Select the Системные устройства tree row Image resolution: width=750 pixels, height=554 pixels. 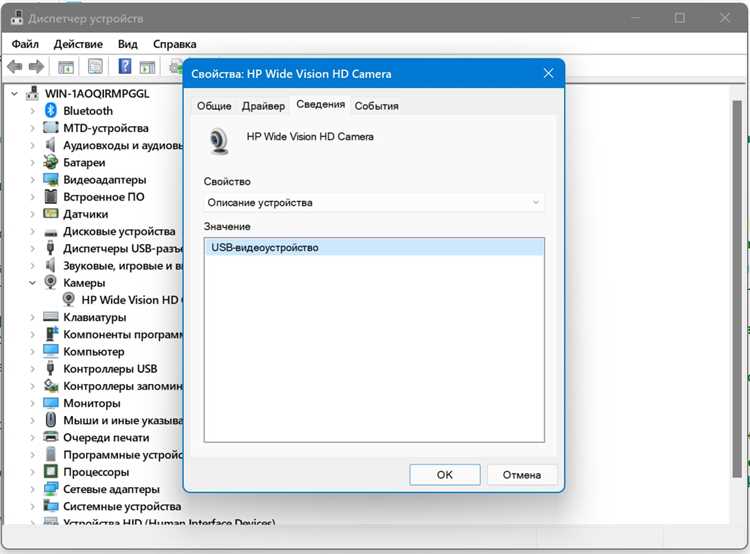(122, 506)
